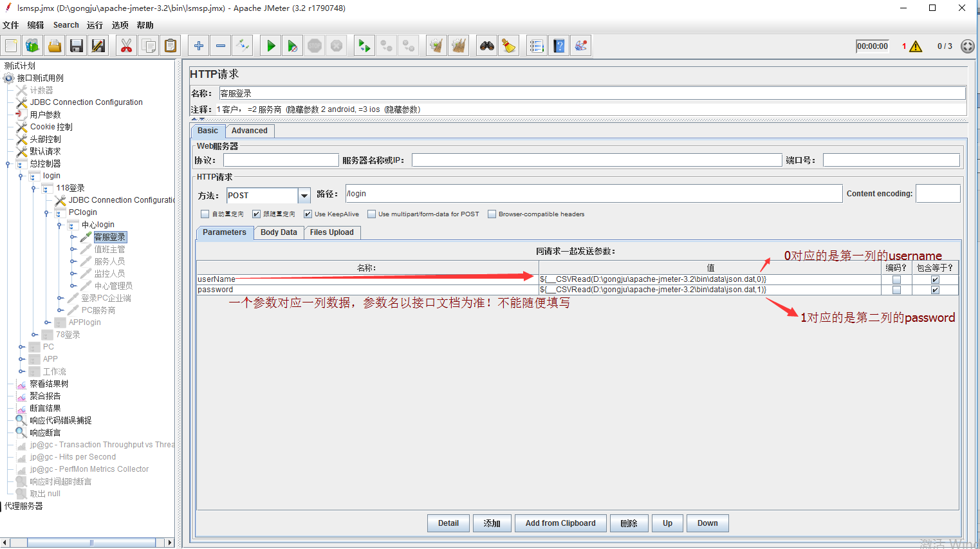This screenshot has height=549, width=980.
Task: Toggle 包含等于 checkbox for password row
Action: point(935,290)
